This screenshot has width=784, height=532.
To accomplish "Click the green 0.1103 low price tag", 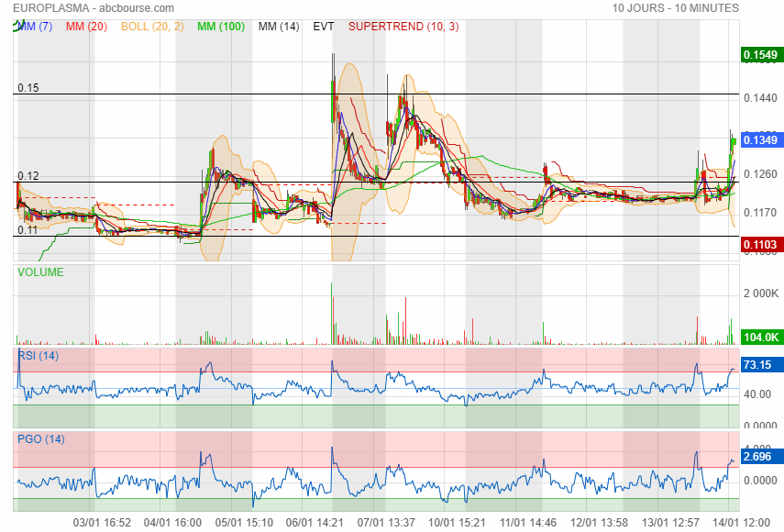I will click(760, 245).
